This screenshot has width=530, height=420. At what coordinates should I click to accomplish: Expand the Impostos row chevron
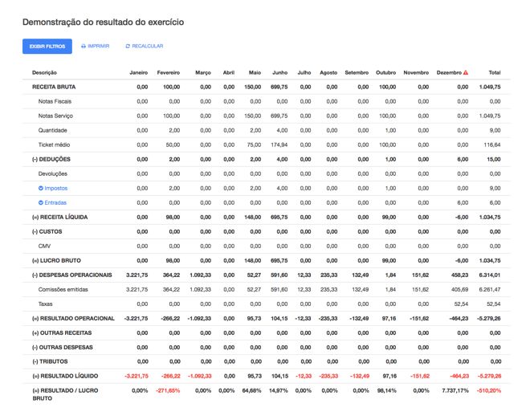[41, 188]
